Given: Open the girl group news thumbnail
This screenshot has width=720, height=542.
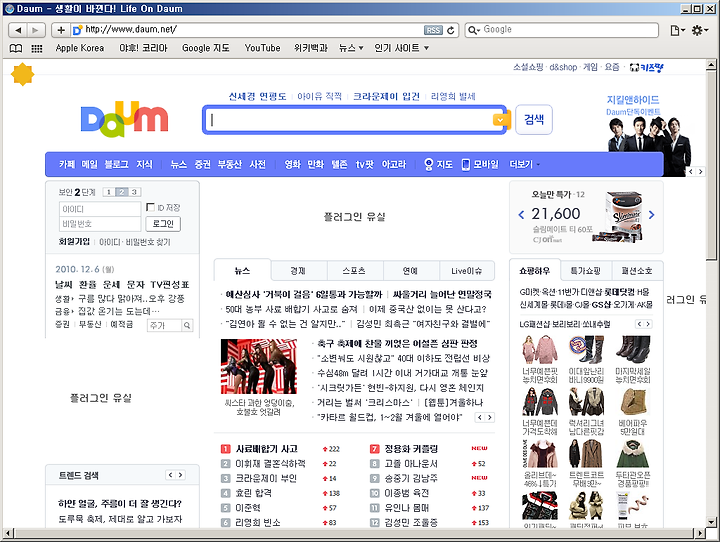Looking at the screenshot, I should [x=259, y=367].
